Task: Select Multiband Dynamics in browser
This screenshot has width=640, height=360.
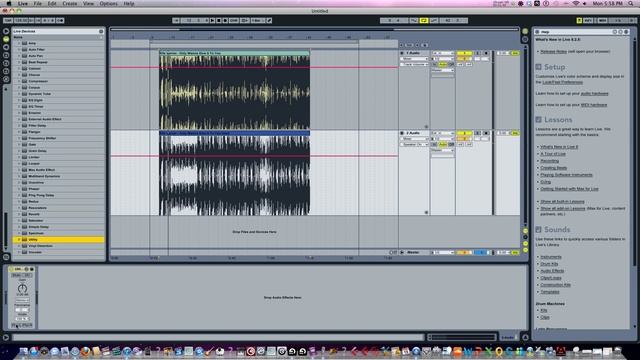Action: click(59, 176)
